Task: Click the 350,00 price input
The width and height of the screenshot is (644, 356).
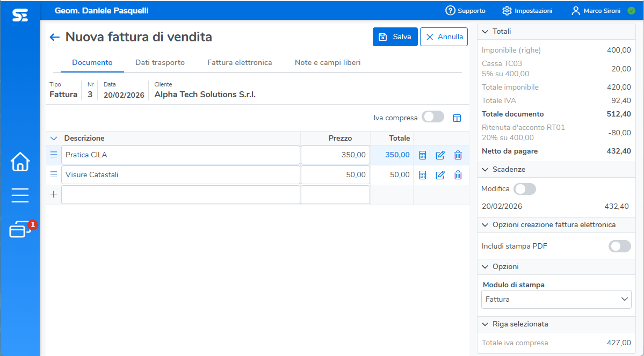Action: pos(336,155)
